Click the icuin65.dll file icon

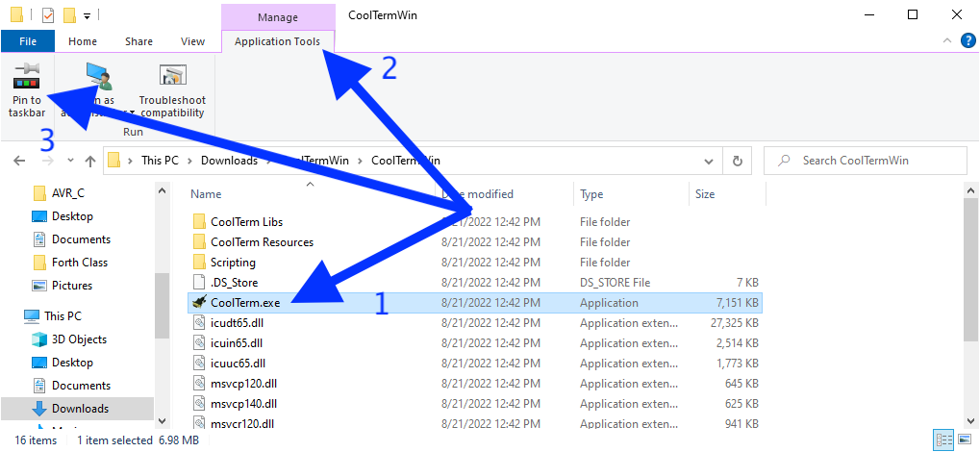click(199, 343)
